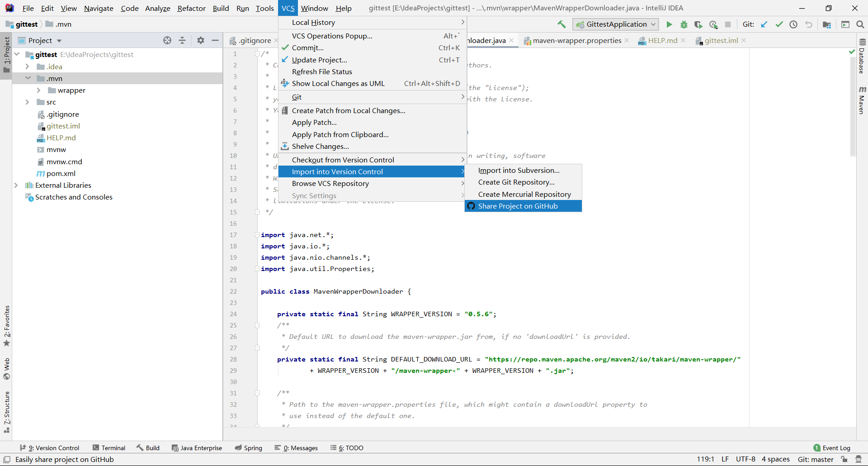
Task: Open the run configuration GittestApplication dropdown
Action: click(616, 24)
